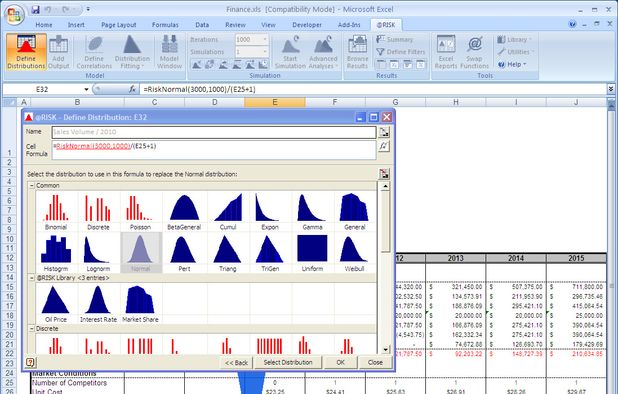Open the Iterations dropdown

tap(265, 39)
